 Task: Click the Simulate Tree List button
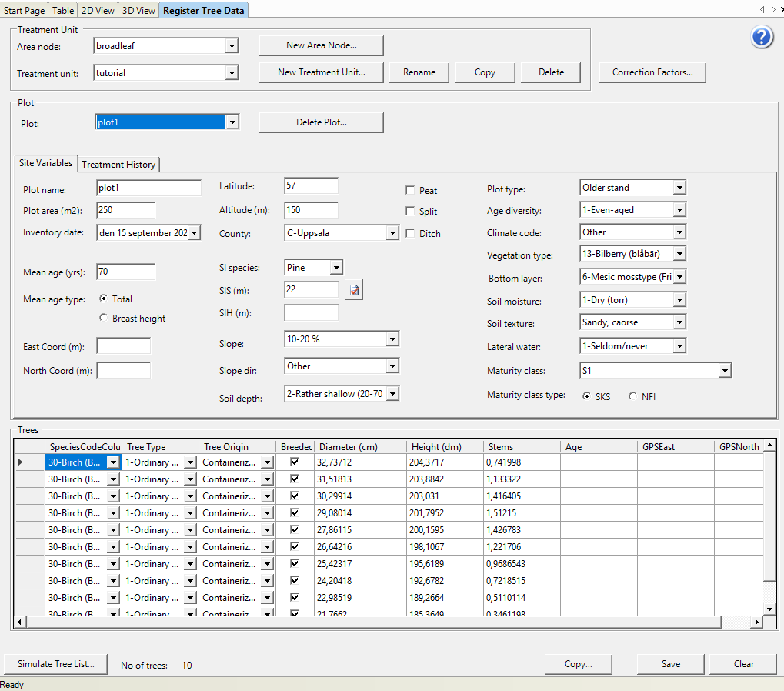click(x=56, y=664)
